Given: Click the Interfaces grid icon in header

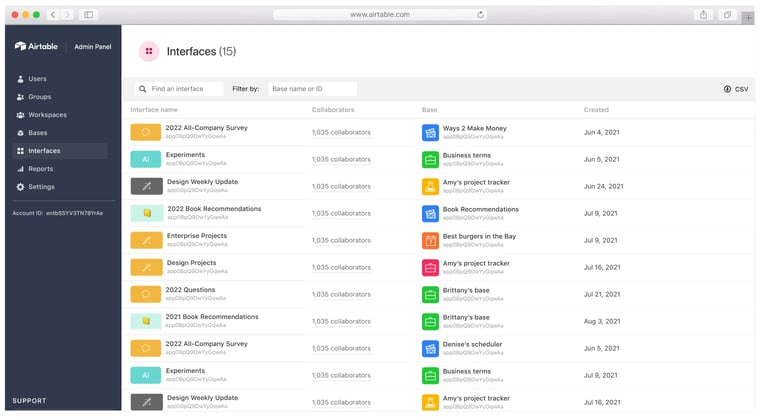Looking at the screenshot, I should 148,51.
